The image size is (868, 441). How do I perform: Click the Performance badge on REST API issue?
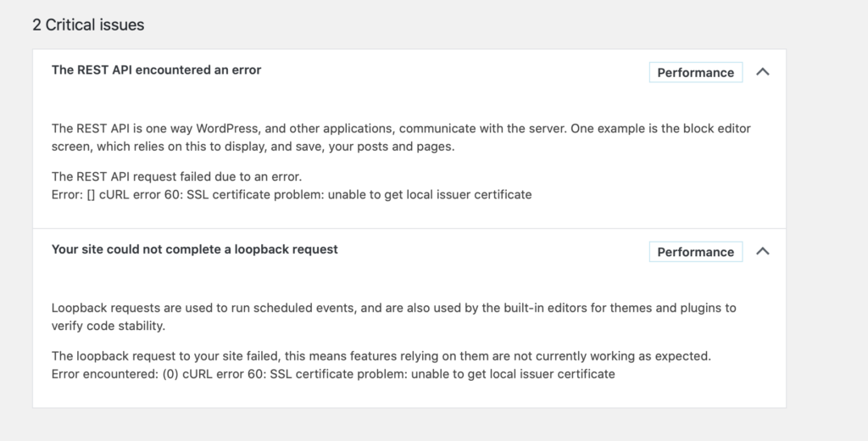coord(695,72)
